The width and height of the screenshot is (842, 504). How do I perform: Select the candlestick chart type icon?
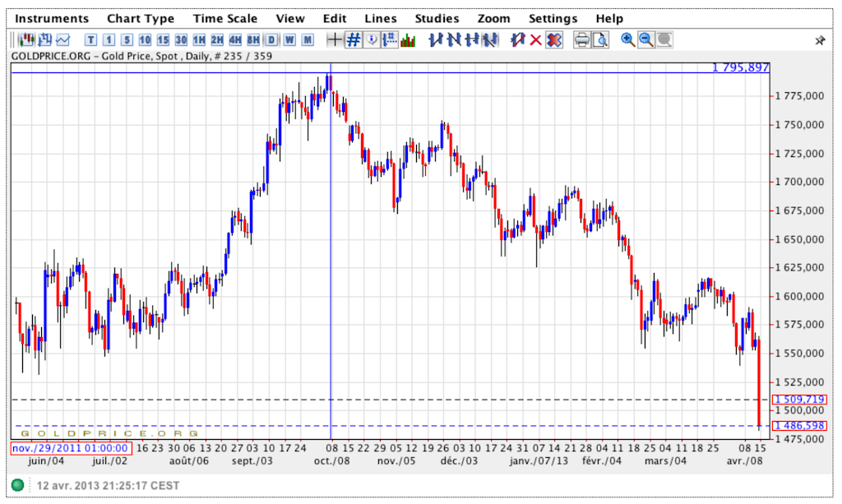(x=26, y=39)
